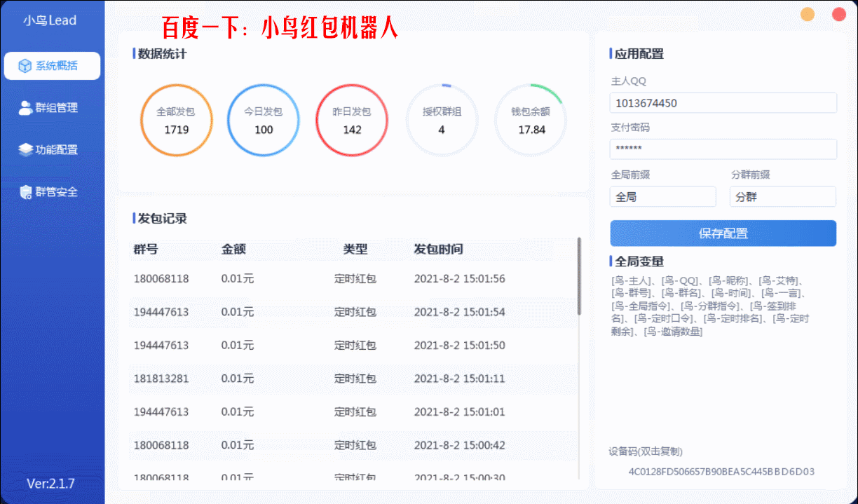The height and width of the screenshot is (504, 858).
Task: Click the 昨日发包 red statistic circle
Action: (x=353, y=120)
